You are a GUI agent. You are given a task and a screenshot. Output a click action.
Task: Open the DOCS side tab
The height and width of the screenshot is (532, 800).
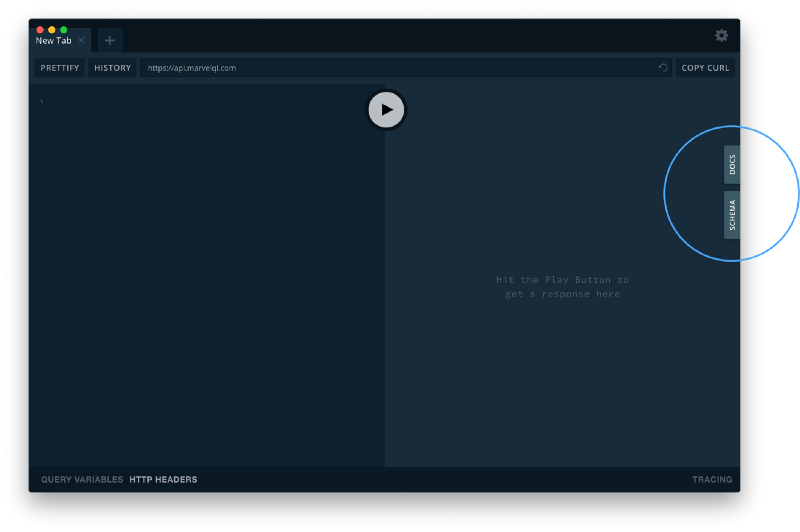(x=732, y=165)
